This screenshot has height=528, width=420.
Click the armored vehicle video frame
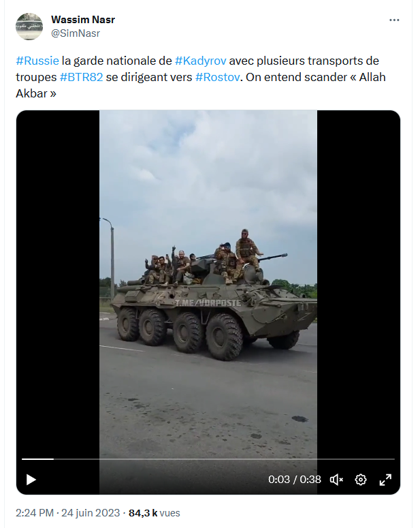(208, 302)
